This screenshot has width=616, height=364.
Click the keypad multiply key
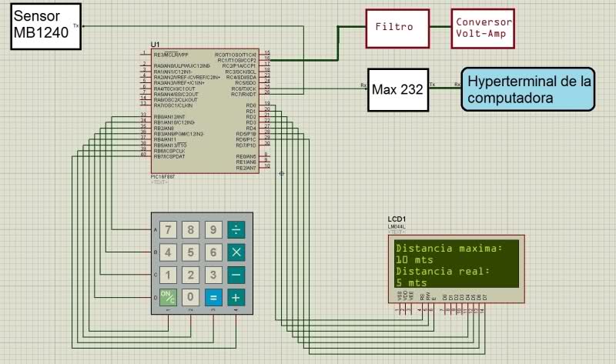point(236,252)
